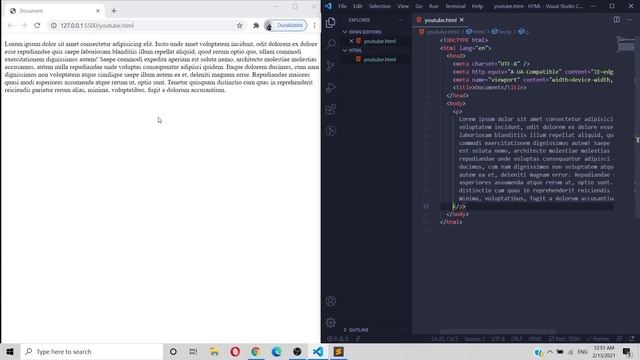Change the Spaces indentation setting
640x360 pixels.
point(474,339)
